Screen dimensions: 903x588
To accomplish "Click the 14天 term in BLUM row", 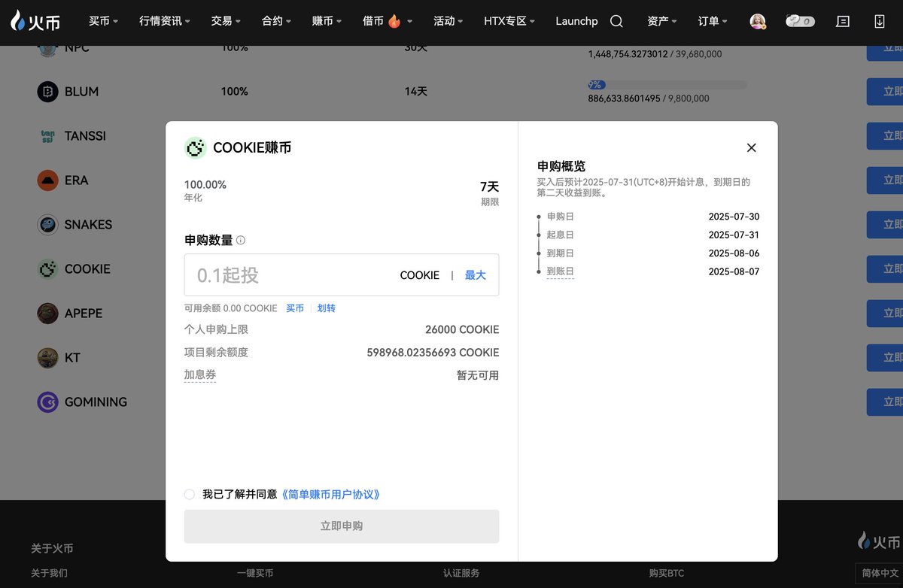I will click(x=416, y=92).
